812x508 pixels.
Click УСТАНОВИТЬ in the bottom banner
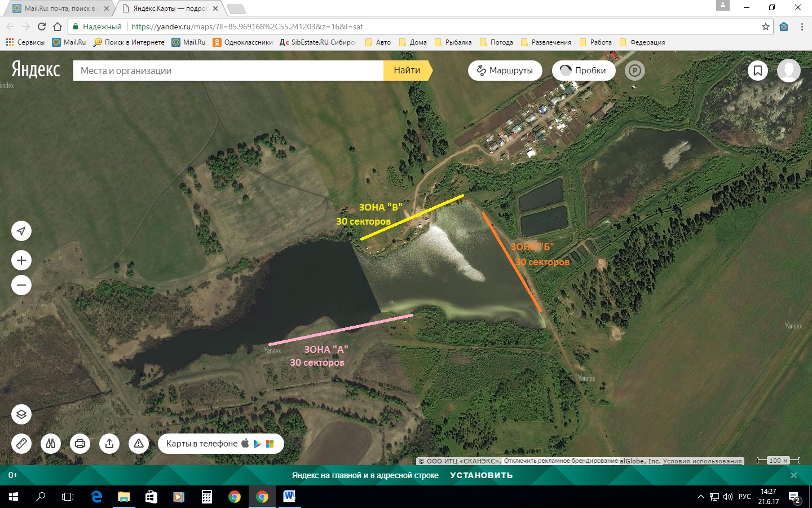[x=482, y=475]
